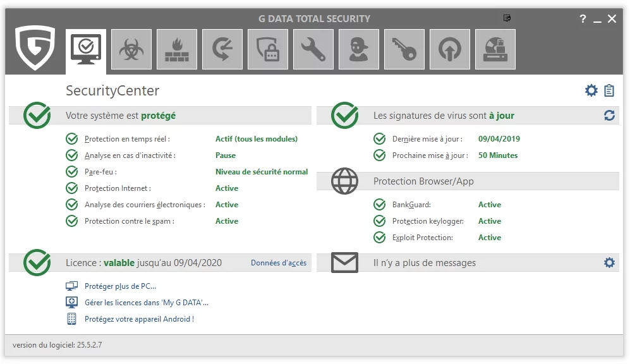The width and height of the screenshot is (630, 364).
Task: Click the Protection Browser/App globe icon
Action: [345, 181]
